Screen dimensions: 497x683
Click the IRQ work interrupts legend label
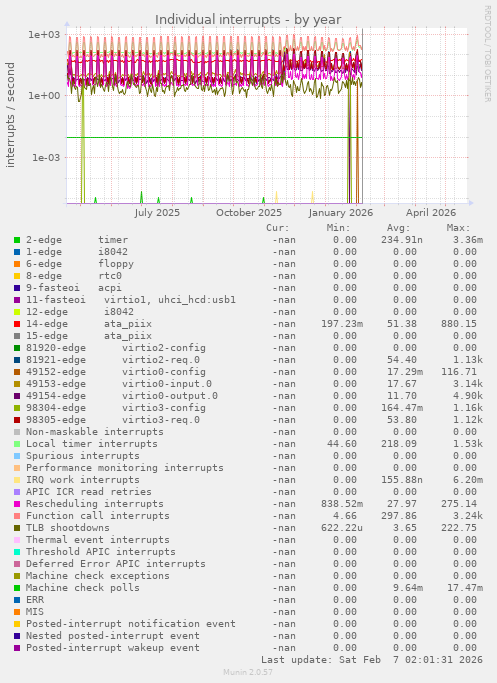tap(83, 480)
